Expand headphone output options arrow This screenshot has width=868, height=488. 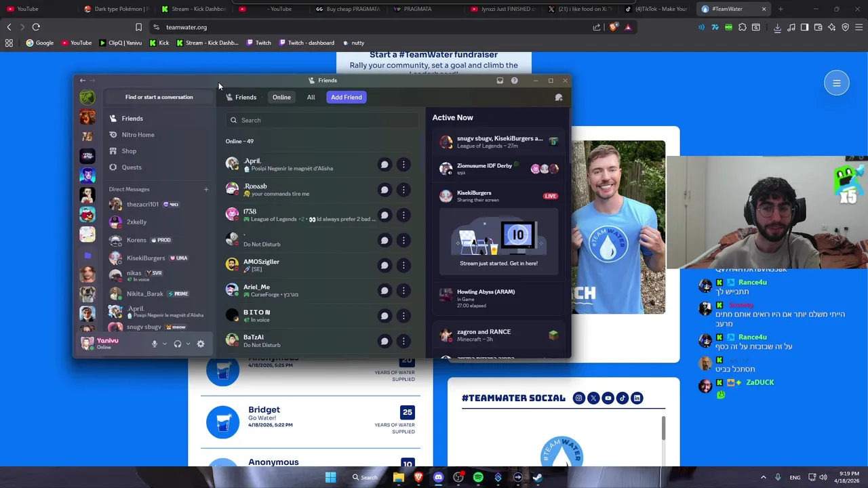tap(188, 344)
